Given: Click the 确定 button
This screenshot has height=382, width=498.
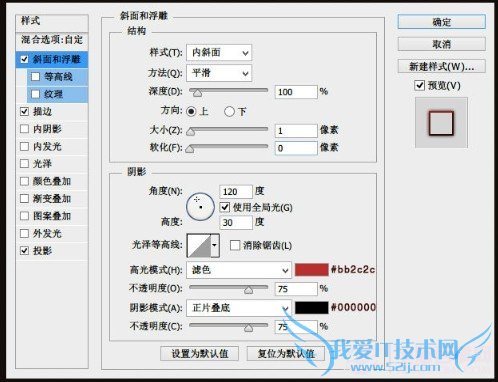Looking at the screenshot, I should point(442,22).
